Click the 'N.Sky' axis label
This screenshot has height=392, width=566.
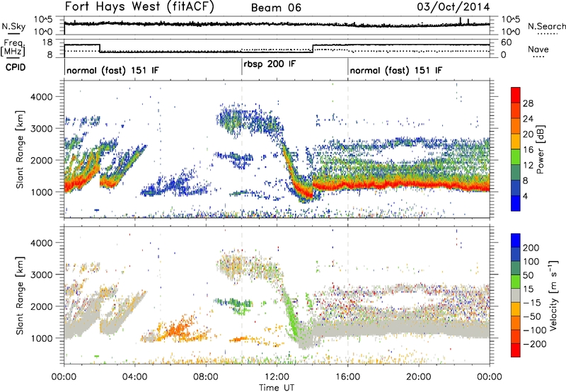point(13,26)
